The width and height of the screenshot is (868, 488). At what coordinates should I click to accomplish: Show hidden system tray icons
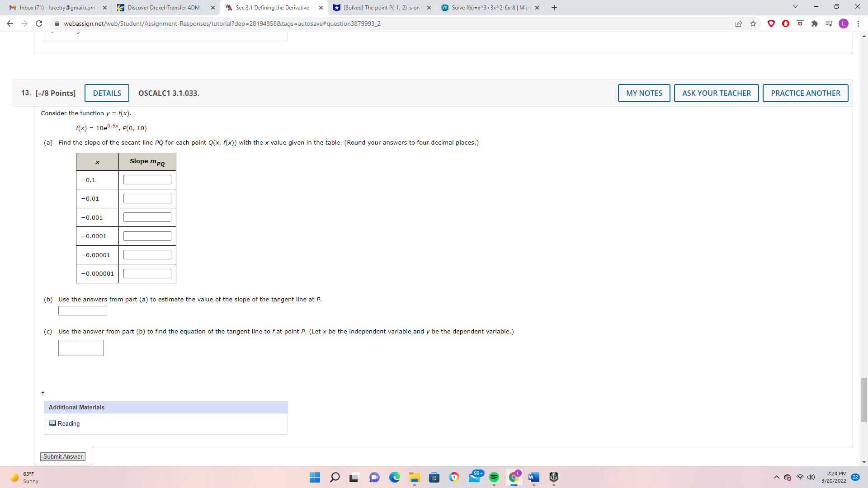click(x=776, y=477)
